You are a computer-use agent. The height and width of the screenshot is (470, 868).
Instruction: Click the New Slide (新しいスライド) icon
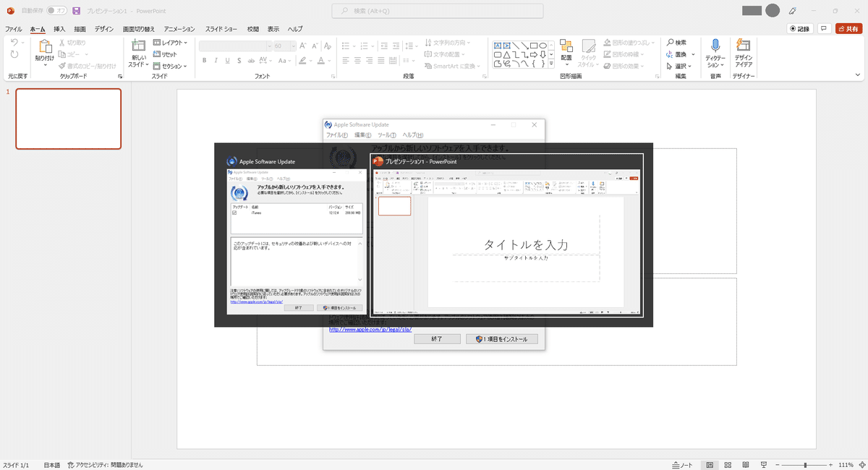pyautogui.click(x=138, y=47)
